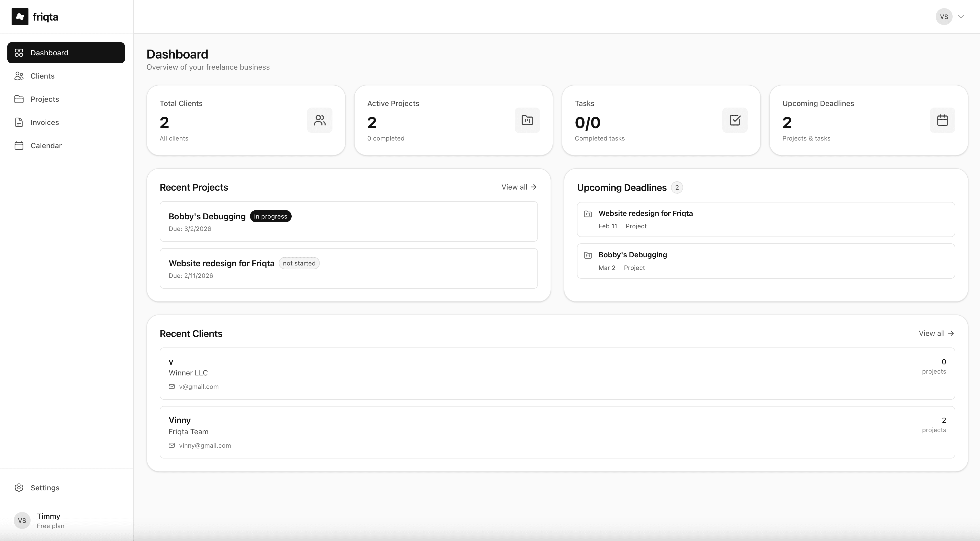Open the Calendar icon in sidebar

[x=19, y=146]
